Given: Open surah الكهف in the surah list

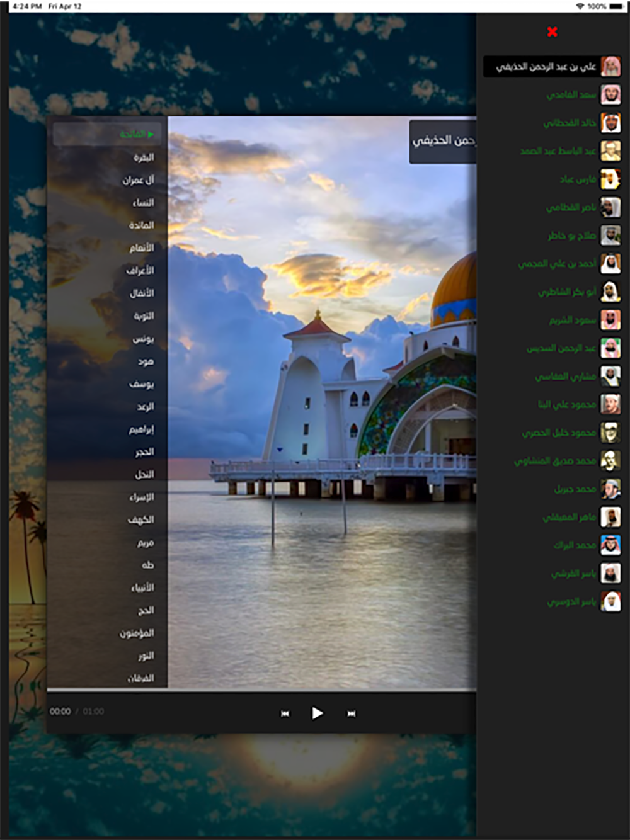Looking at the screenshot, I should (140, 520).
